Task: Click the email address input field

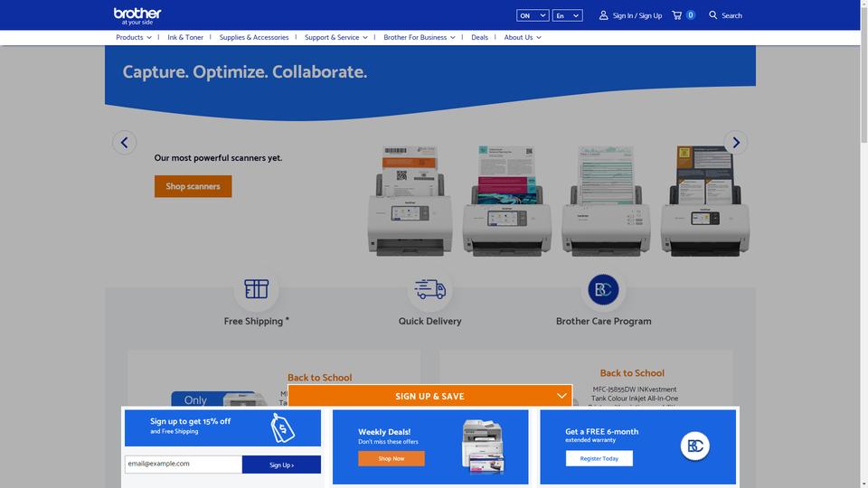Action: point(184,465)
